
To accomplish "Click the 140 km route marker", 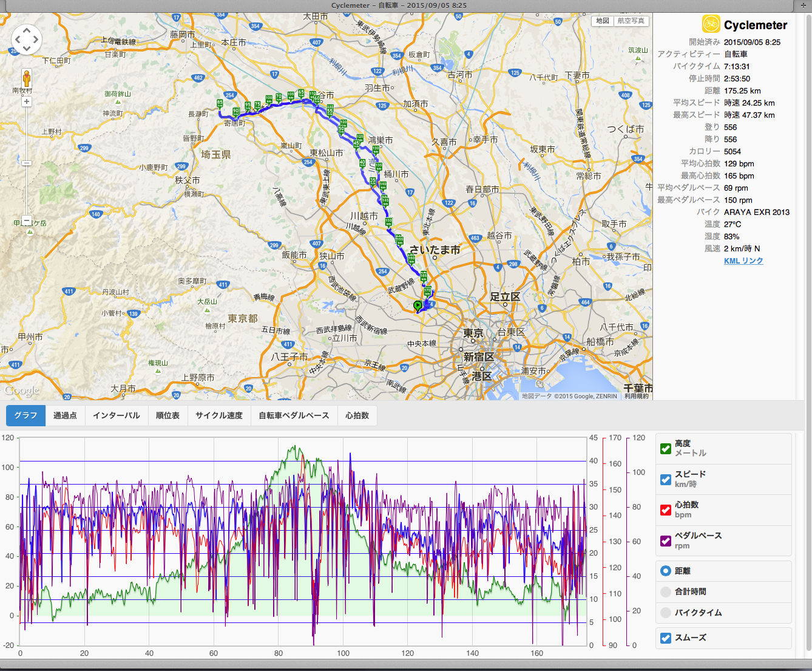I will tap(383, 185).
